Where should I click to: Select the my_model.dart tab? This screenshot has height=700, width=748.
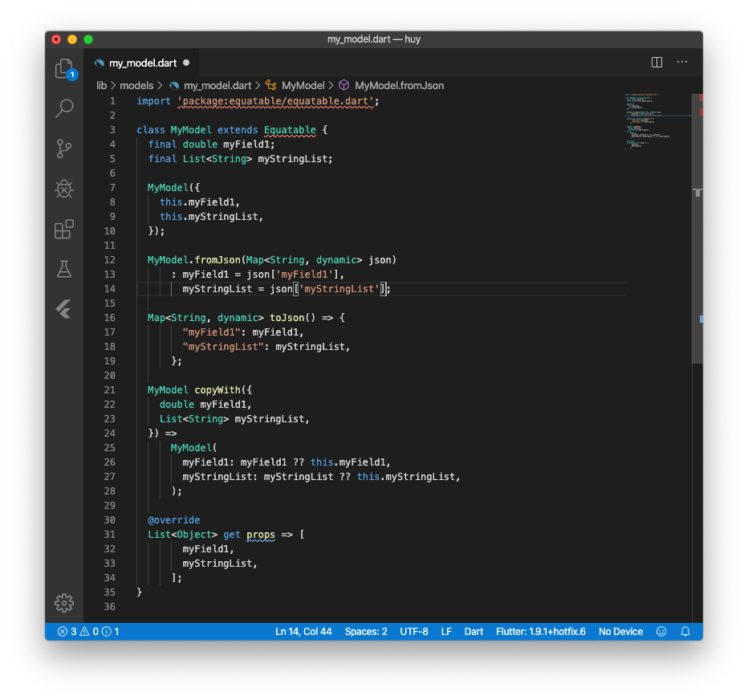141,62
